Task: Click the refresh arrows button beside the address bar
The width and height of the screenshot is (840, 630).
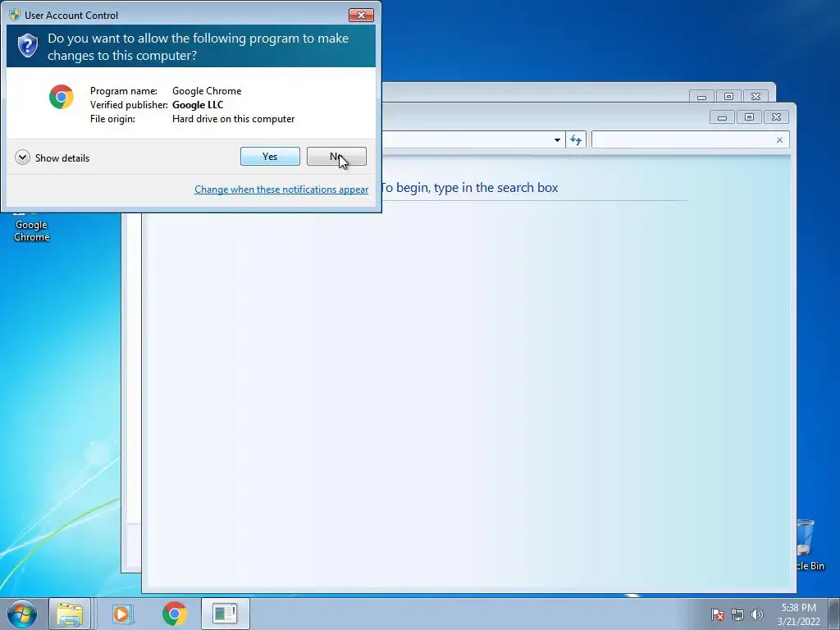Action: point(576,139)
